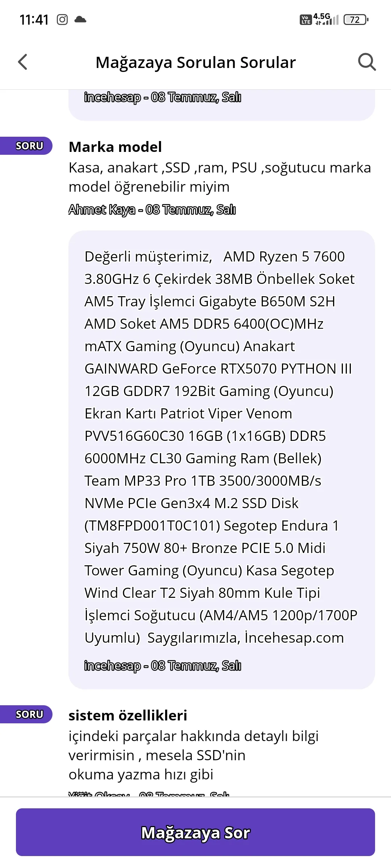The width and height of the screenshot is (391, 868).
Task: Open the "Marka model" question title
Action: pyautogui.click(x=115, y=147)
